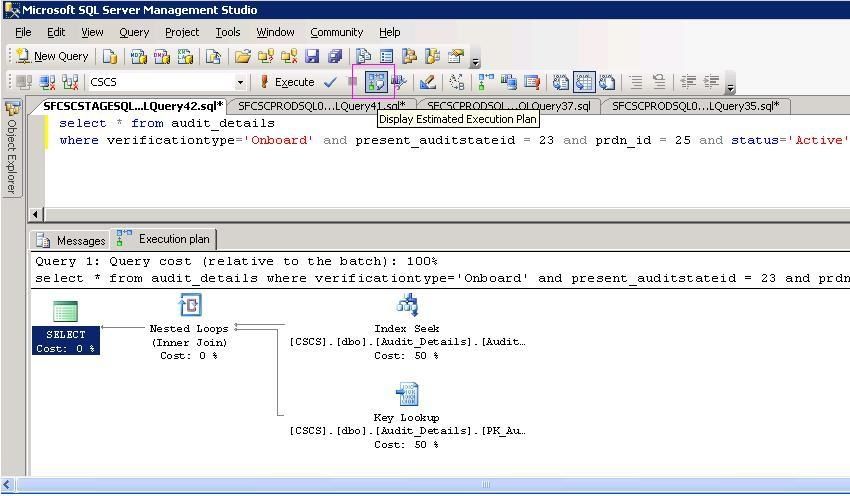Switch output to Results to File
The image size is (850, 496).
point(607,82)
